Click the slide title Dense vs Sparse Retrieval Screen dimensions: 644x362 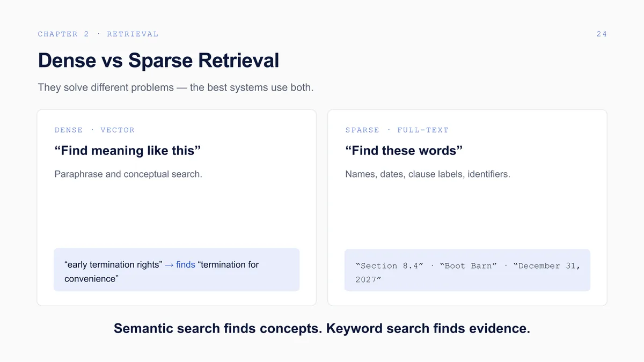158,60
